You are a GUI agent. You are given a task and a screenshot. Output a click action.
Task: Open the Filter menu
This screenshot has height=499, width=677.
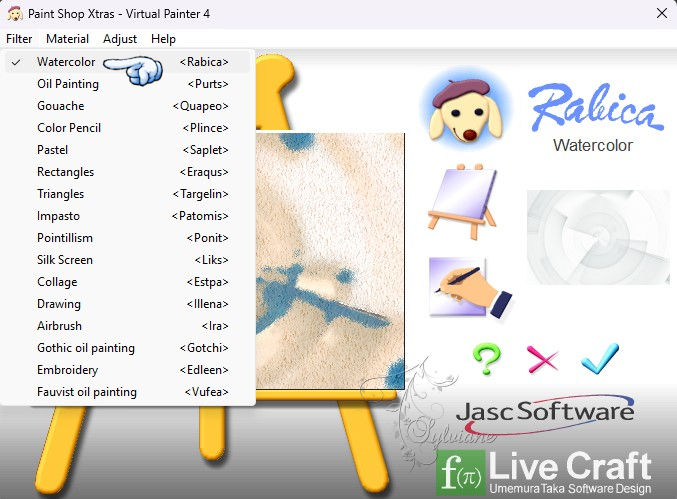(x=19, y=39)
